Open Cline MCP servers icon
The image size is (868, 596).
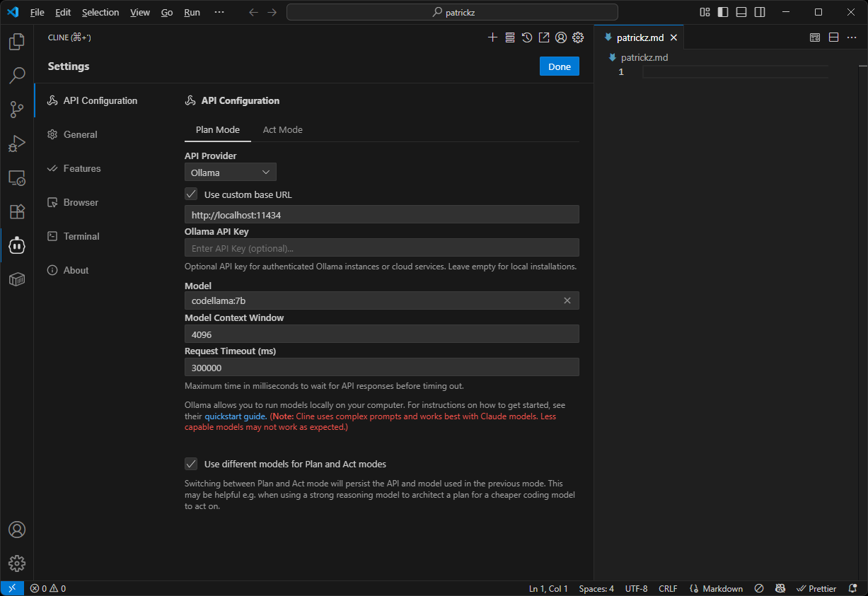pos(510,37)
